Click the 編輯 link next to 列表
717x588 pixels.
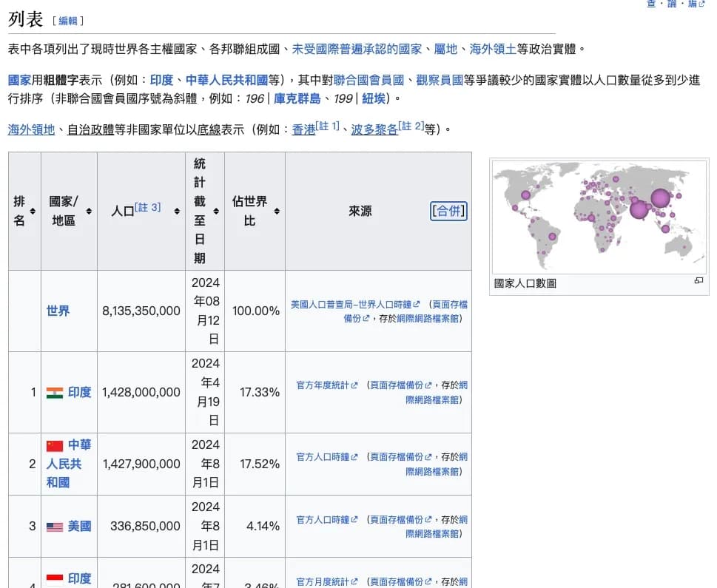point(67,21)
